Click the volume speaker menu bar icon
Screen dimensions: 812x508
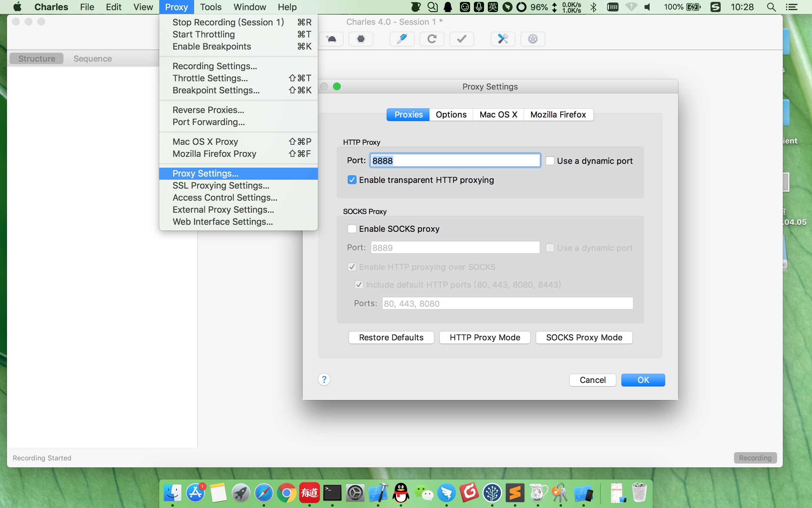(648, 7)
